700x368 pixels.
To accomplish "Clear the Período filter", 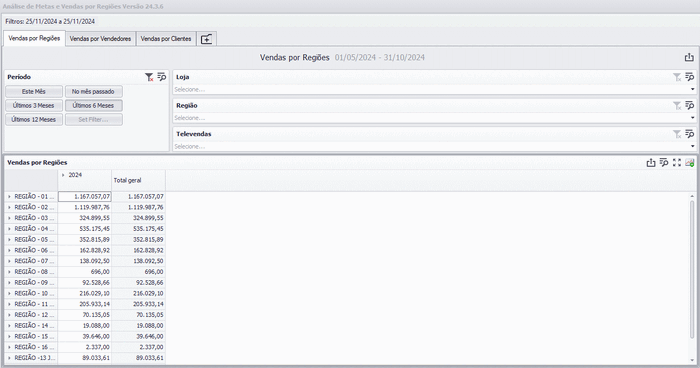I will point(149,77).
